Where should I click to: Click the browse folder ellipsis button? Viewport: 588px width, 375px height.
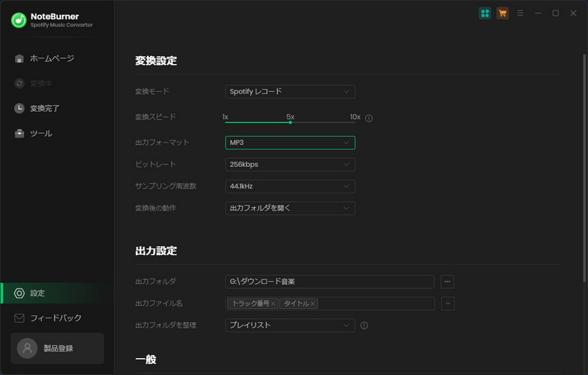448,282
